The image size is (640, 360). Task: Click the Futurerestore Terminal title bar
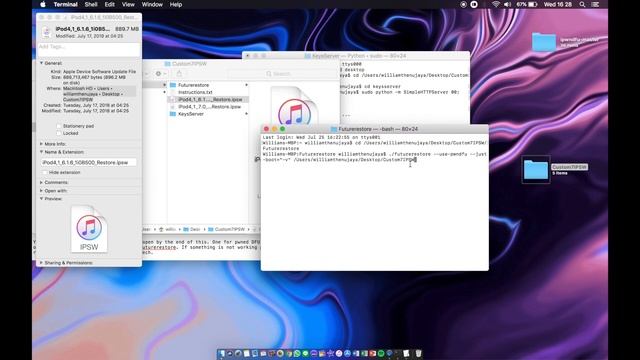point(375,129)
